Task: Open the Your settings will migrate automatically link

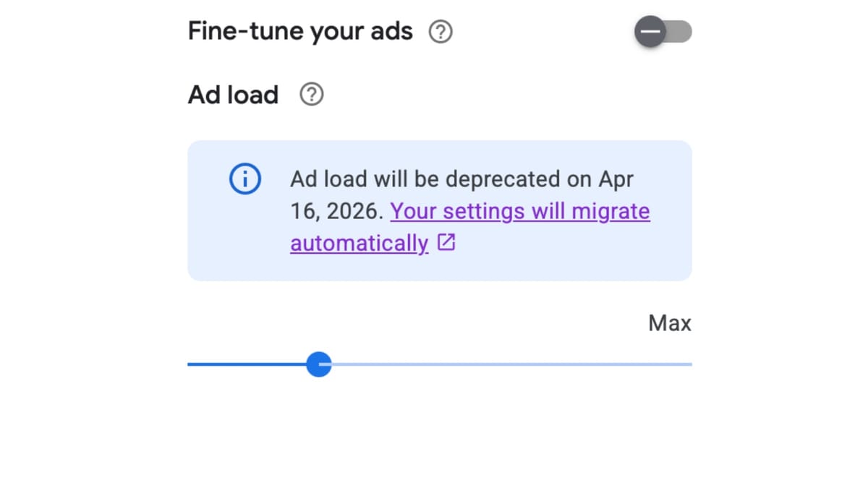Action: point(519,210)
